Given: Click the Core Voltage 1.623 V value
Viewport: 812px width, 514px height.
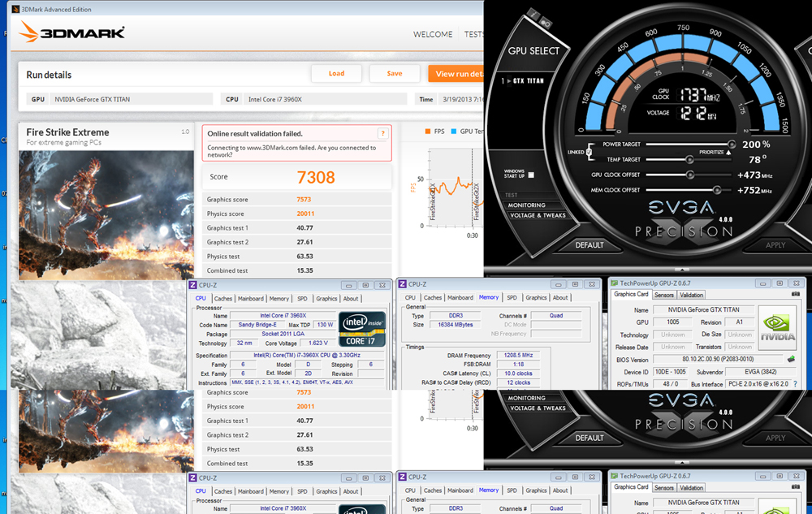Looking at the screenshot, I should pyautogui.click(x=318, y=343).
